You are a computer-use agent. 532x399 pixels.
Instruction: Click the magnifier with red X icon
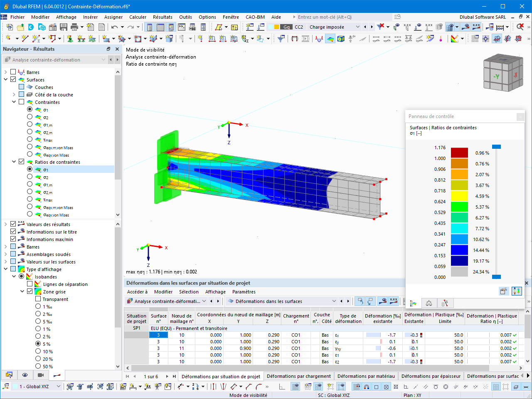(x=520, y=27)
